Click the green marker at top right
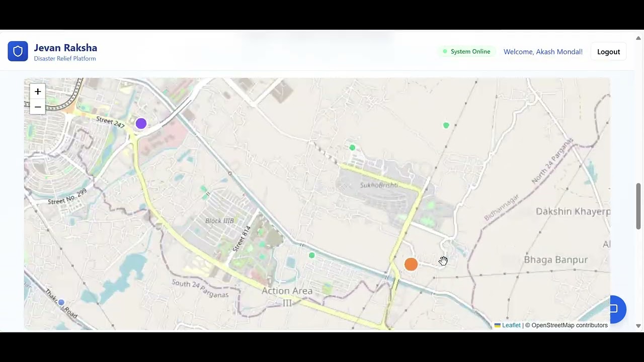Image resolution: width=644 pixels, height=362 pixels. (446, 125)
